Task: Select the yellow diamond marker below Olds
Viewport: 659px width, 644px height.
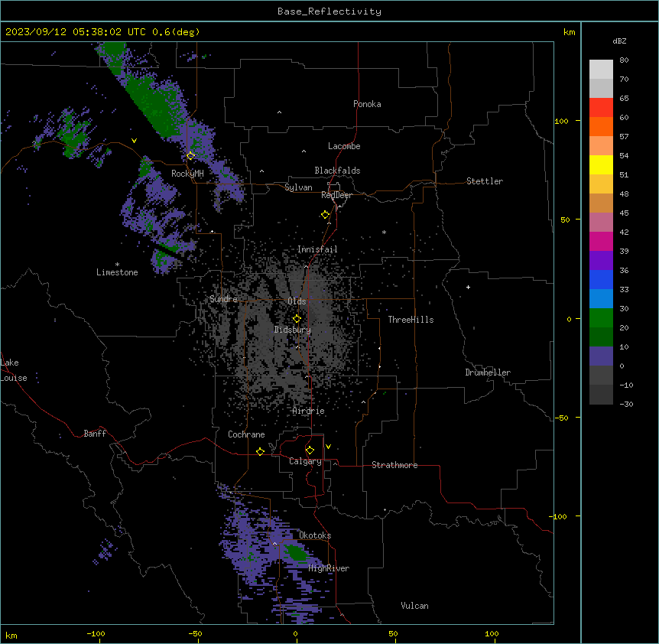Action: coord(297,319)
